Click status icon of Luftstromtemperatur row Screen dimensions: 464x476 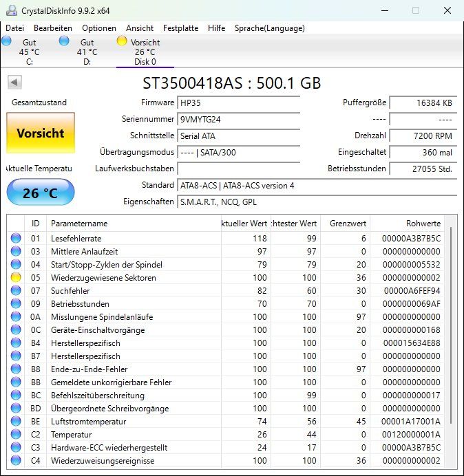(16, 421)
